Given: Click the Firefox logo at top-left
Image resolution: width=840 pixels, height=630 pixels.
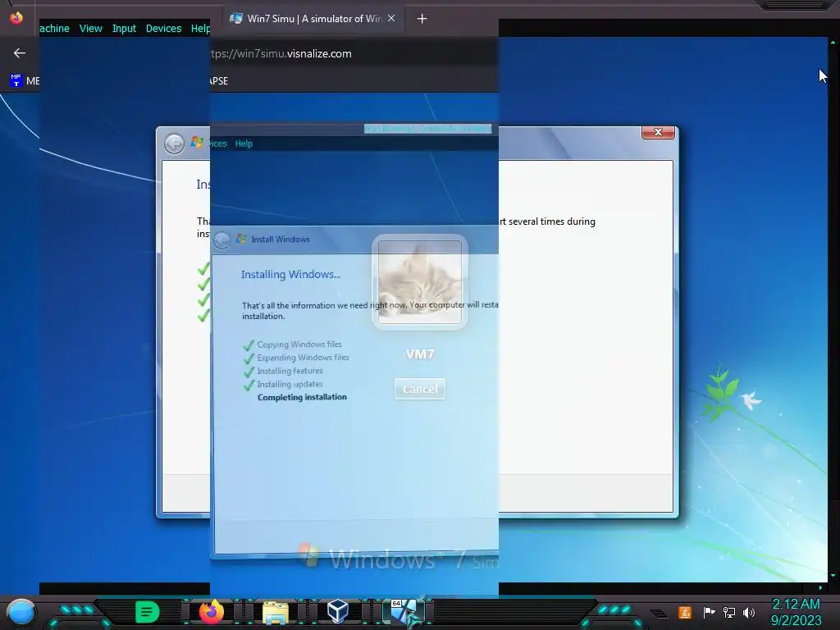Looking at the screenshot, I should [16, 18].
